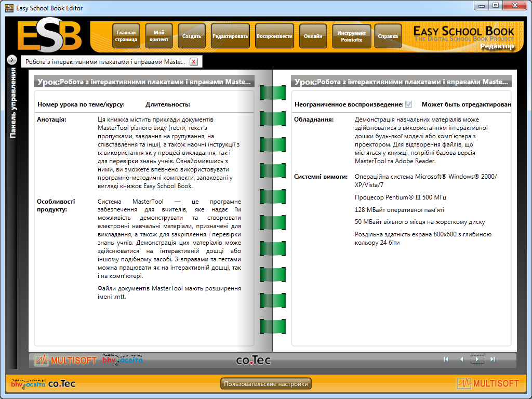Click the Multisoft logo in the book footer
532x399 pixels.
65,360
